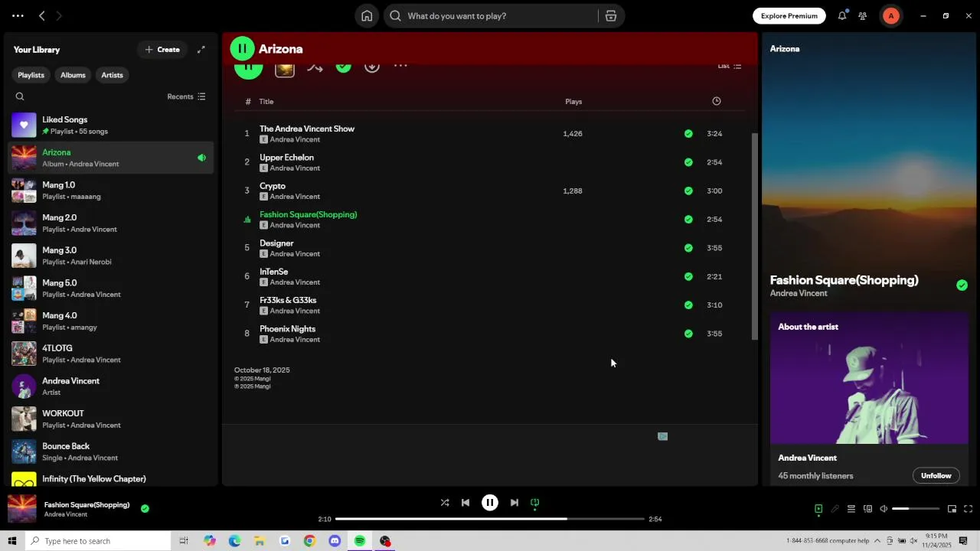Open the Liked Songs playlist
This screenshot has width=980, height=551.
(x=112, y=126)
